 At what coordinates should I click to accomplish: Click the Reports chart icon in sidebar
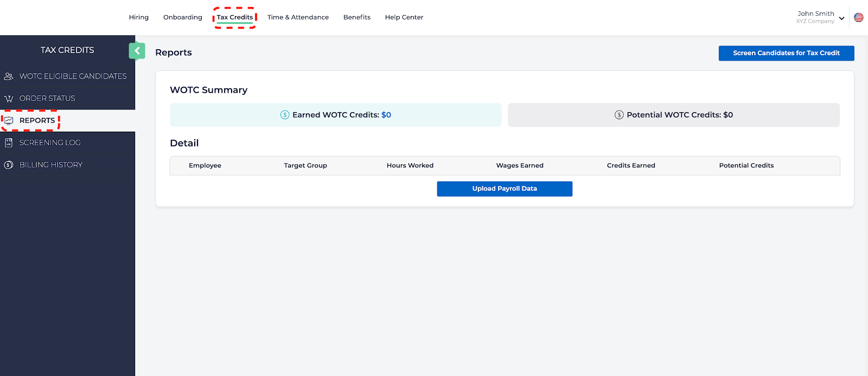pos(9,121)
